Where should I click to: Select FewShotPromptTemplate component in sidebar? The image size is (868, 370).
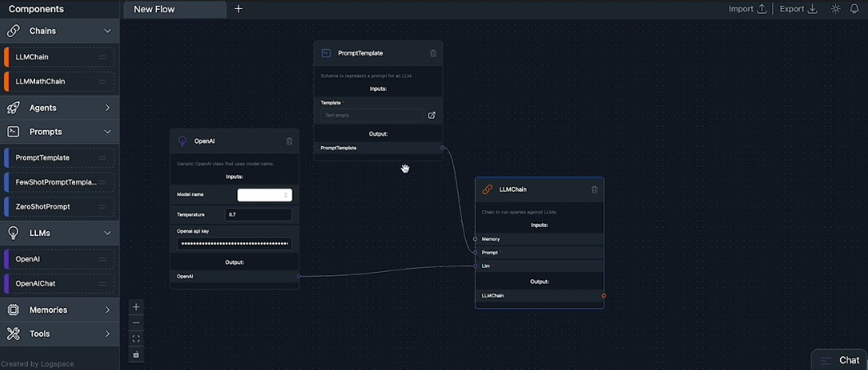[59, 182]
